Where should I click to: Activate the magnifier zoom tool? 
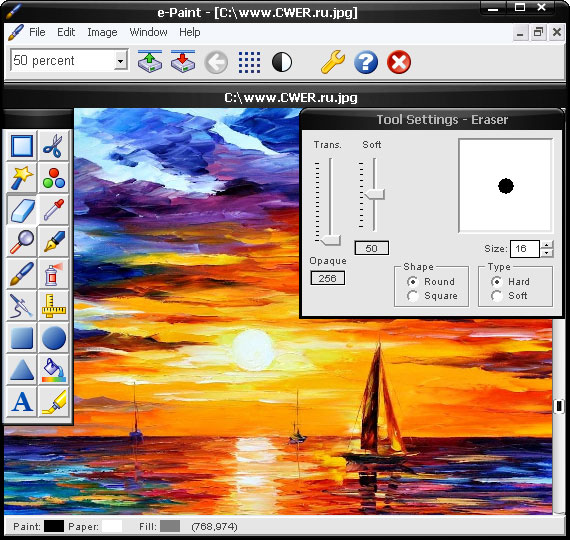click(22, 241)
